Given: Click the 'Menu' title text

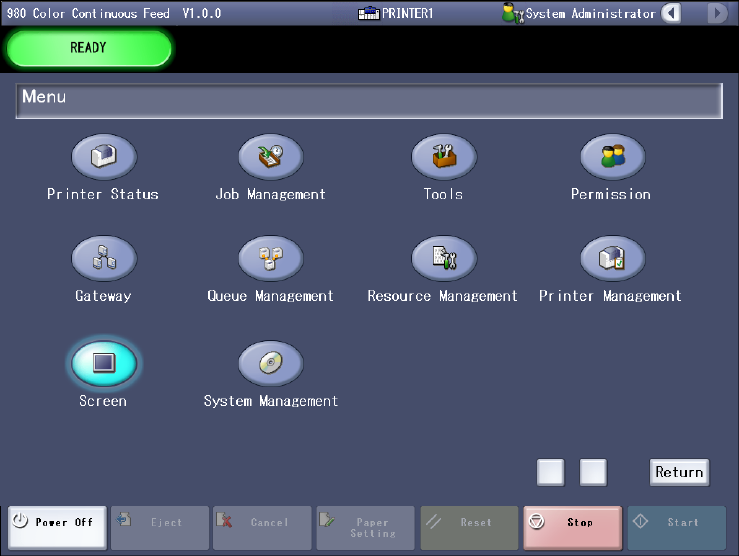Looking at the screenshot, I should pos(44,97).
